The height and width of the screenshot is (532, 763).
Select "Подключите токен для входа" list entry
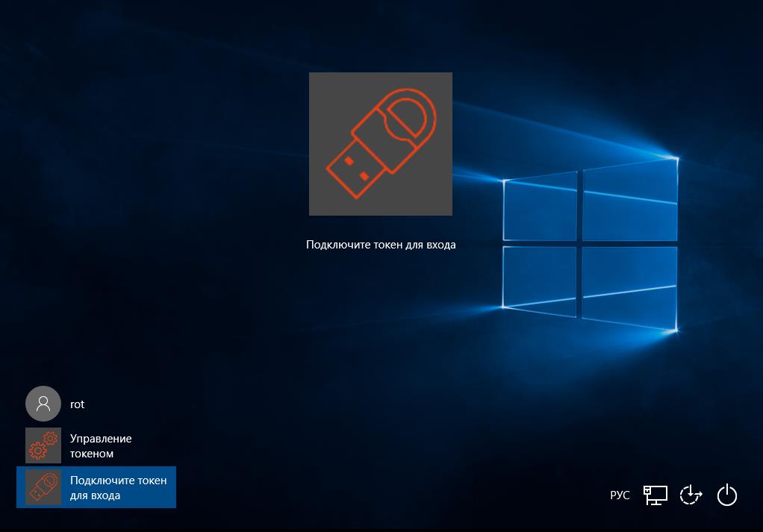(96, 487)
